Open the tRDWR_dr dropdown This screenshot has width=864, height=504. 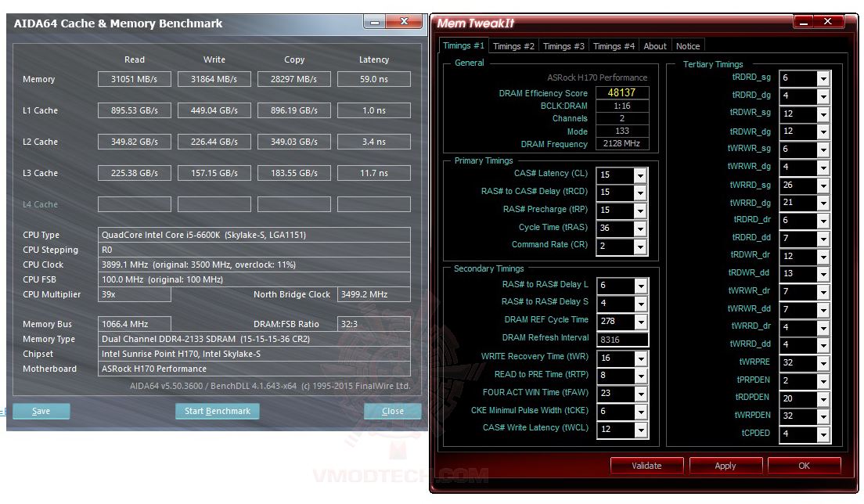tap(823, 257)
